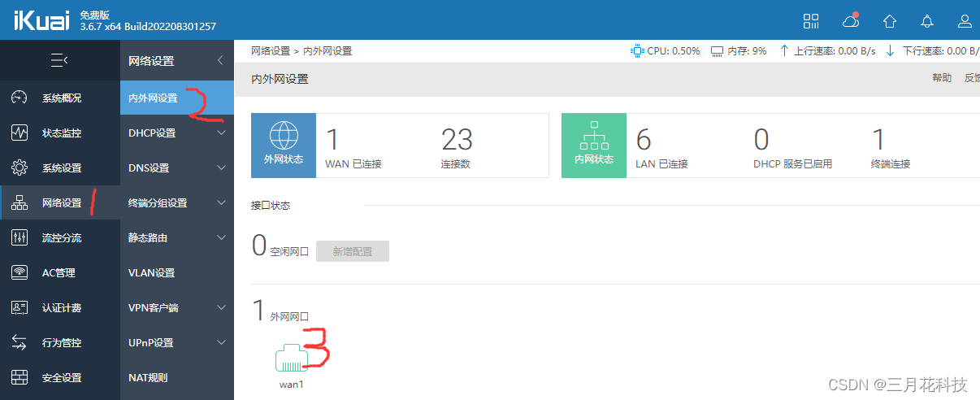Open the cloud service icon with red dot
Screen dimensions: 980x400
[x=851, y=20]
